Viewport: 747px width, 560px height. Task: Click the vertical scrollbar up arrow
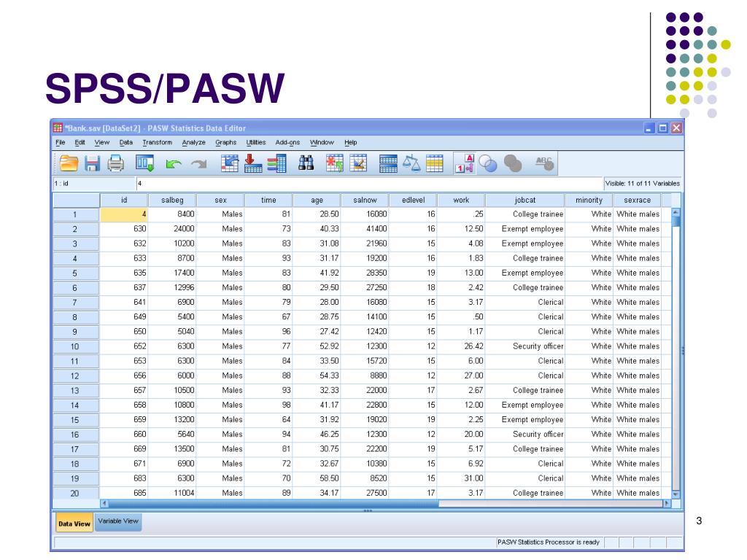[x=676, y=212]
